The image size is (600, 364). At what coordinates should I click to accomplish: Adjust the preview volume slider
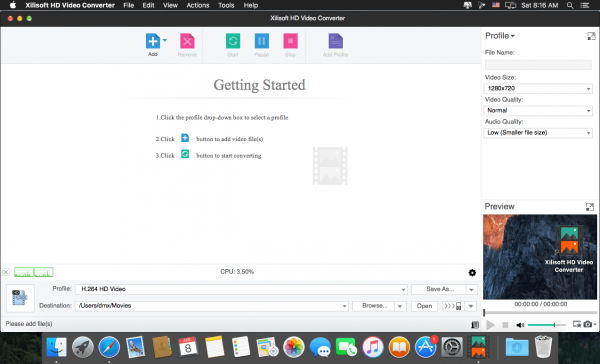click(546, 325)
